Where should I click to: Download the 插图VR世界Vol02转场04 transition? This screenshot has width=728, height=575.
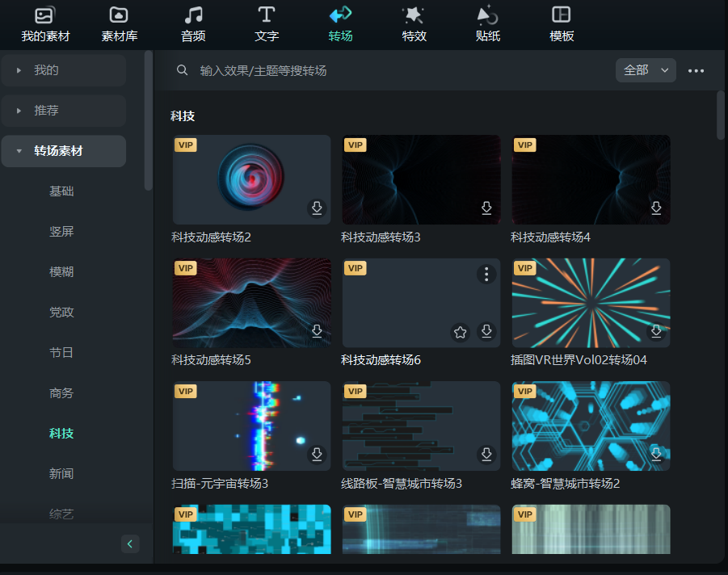pyautogui.click(x=656, y=331)
